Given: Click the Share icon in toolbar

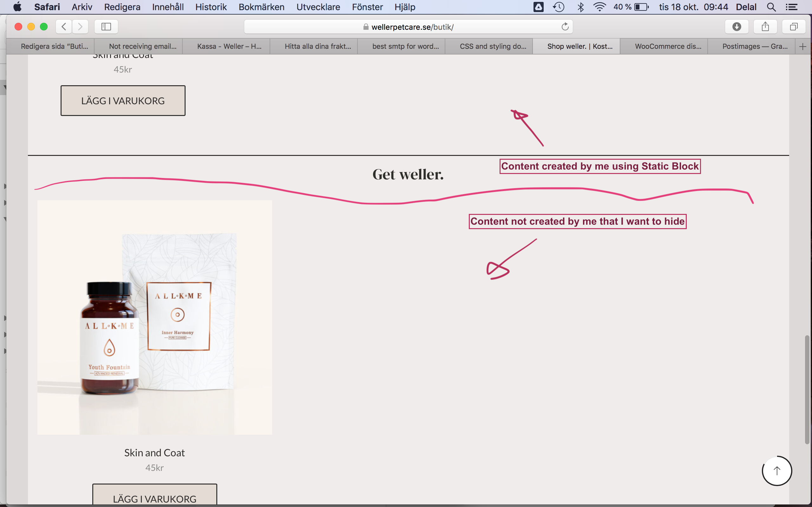Looking at the screenshot, I should (x=765, y=27).
